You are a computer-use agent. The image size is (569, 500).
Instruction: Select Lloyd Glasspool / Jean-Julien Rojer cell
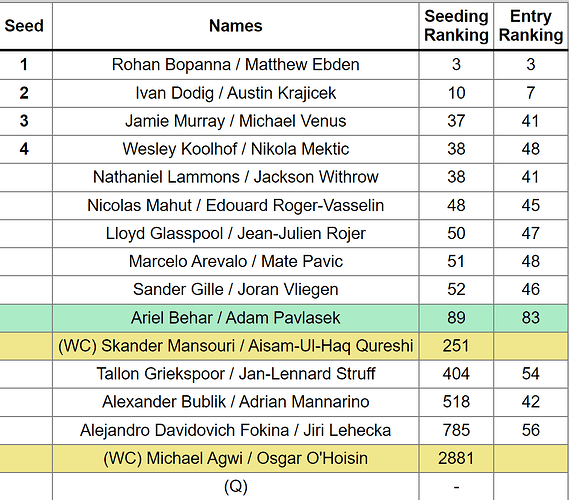[x=236, y=233]
